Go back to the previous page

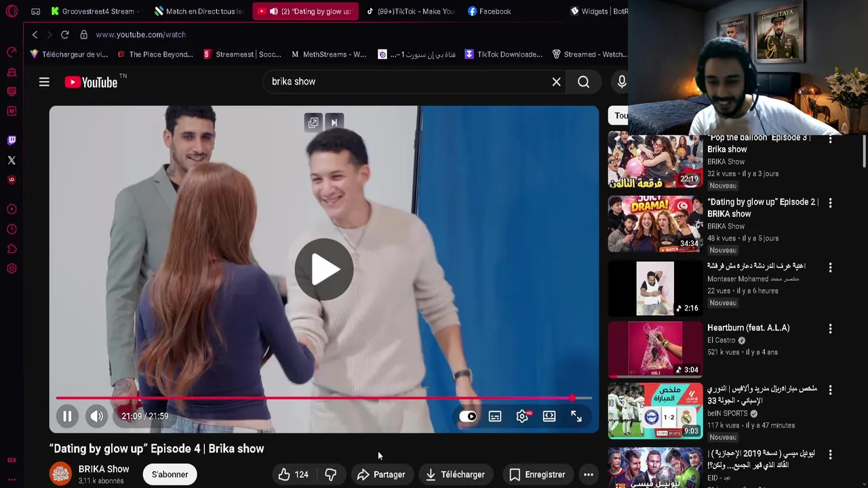coord(35,35)
